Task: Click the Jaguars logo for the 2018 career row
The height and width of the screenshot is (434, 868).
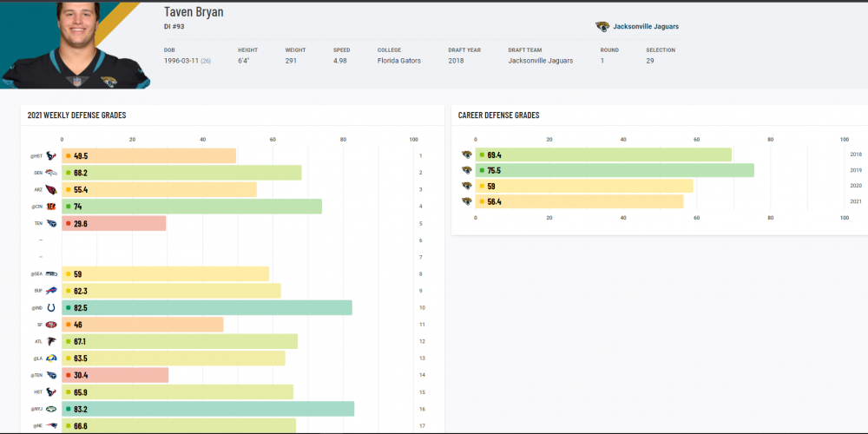Action: click(467, 155)
